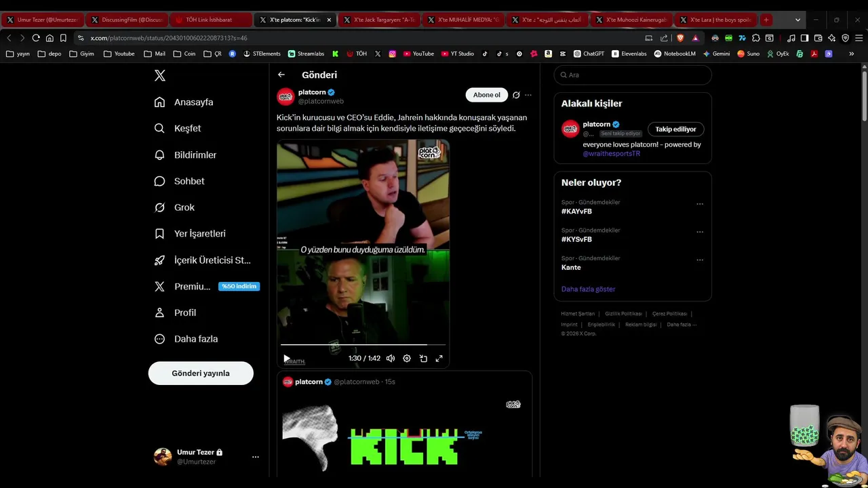868x488 pixels.
Task: Open Brave Shields lion icon
Action: point(680,38)
